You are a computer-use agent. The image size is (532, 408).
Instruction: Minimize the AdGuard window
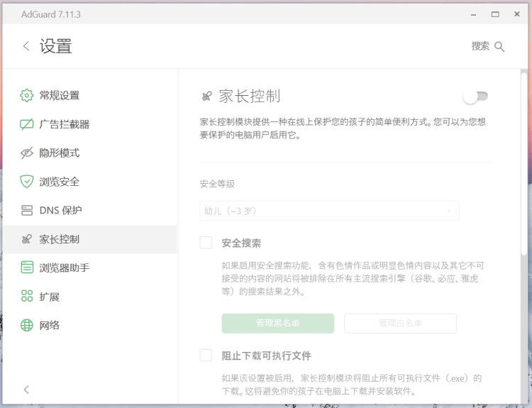pos(473,15)
